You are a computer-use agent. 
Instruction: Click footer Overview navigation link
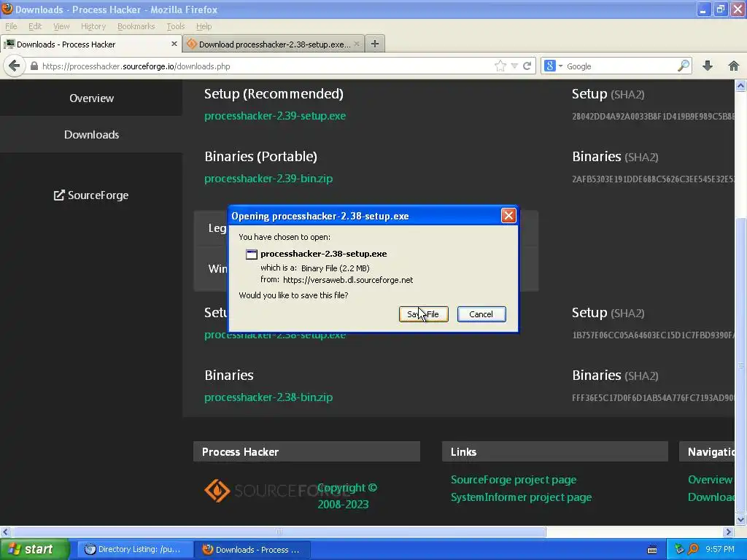click(710, 480)
